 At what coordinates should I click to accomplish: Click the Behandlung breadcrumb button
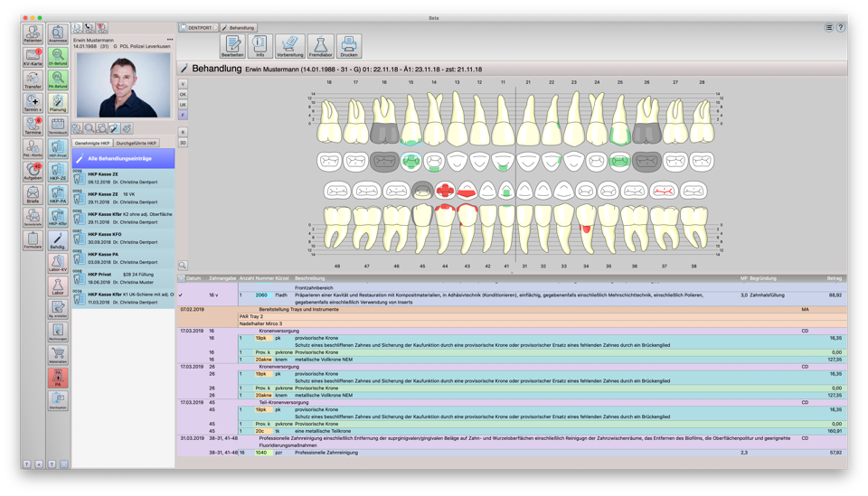[239, 28]
